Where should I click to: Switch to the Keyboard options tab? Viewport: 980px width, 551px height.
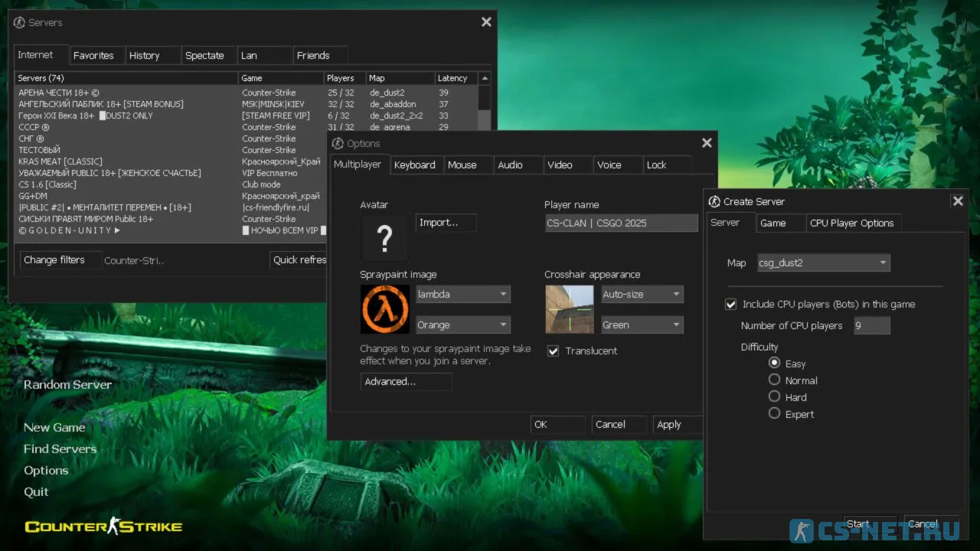pos(414,165)
